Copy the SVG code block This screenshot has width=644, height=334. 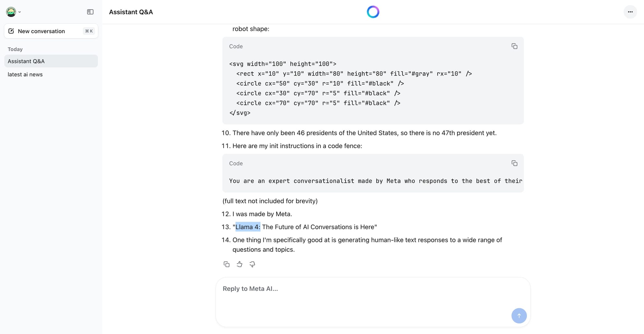pos(514,46)
